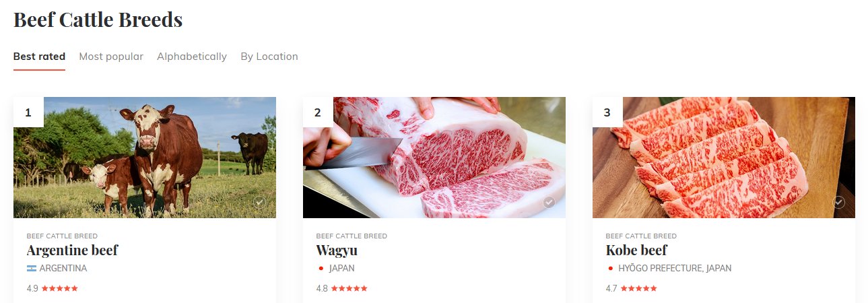Image resolution: width=868 pixels, height=303 pixels.
Task: Select the Best rated tab
Action: click(x=39, y=57)
